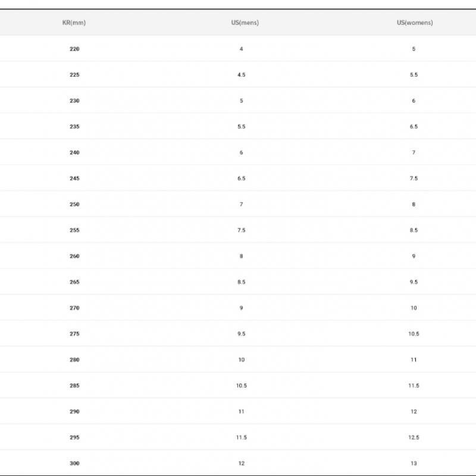476x476 pixels.
Task: Select US womens size 7.5 cell
Action: point(414,178)
